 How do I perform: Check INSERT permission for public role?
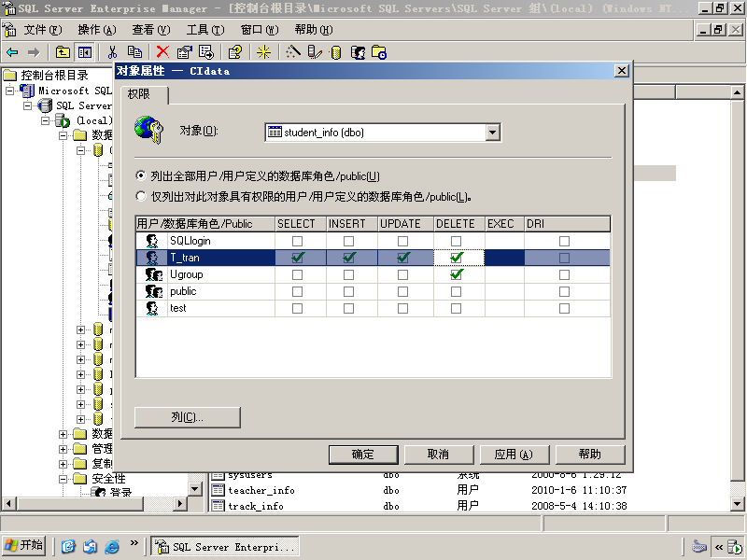(348, 291)
